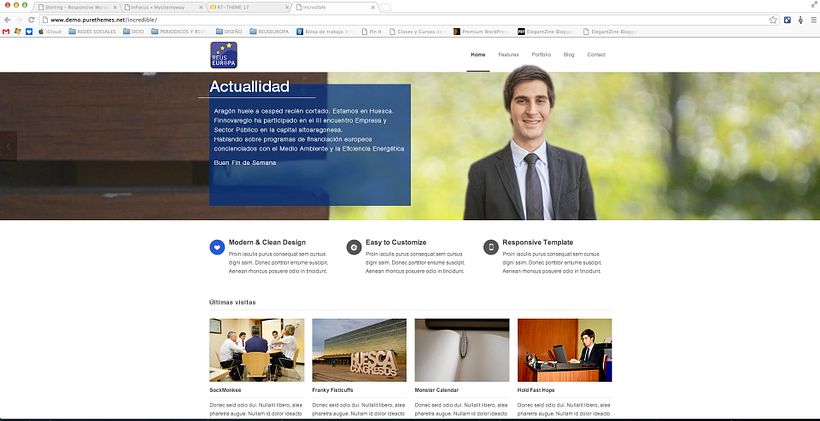Open the Windows-flag bookmark icon
This screenshot has width=820, height=421.
click(x=18, y=31)
